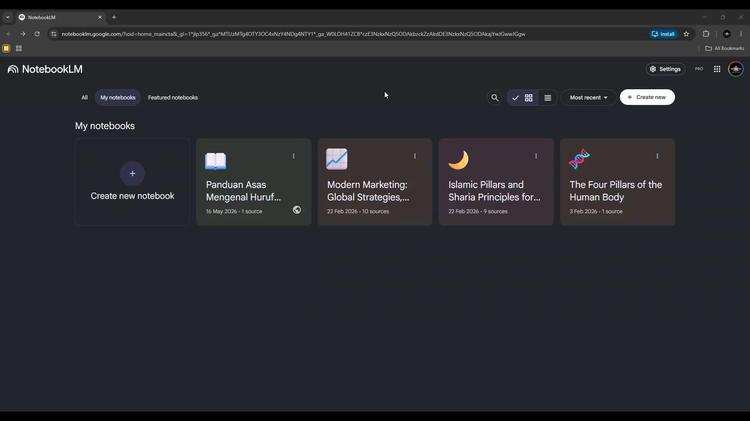750x421 pixels.
Task: Open the apps grid bookmark icon
Action: 19,48
